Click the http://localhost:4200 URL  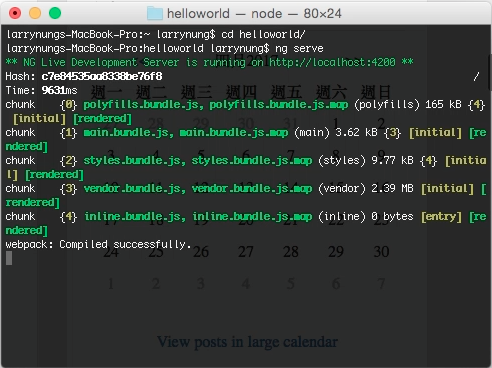[x=332, y=62]
